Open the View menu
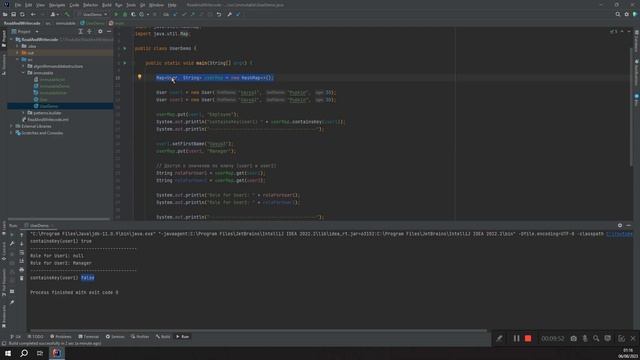The width and height of the screenshot is (640, 360). click(40, 5)
